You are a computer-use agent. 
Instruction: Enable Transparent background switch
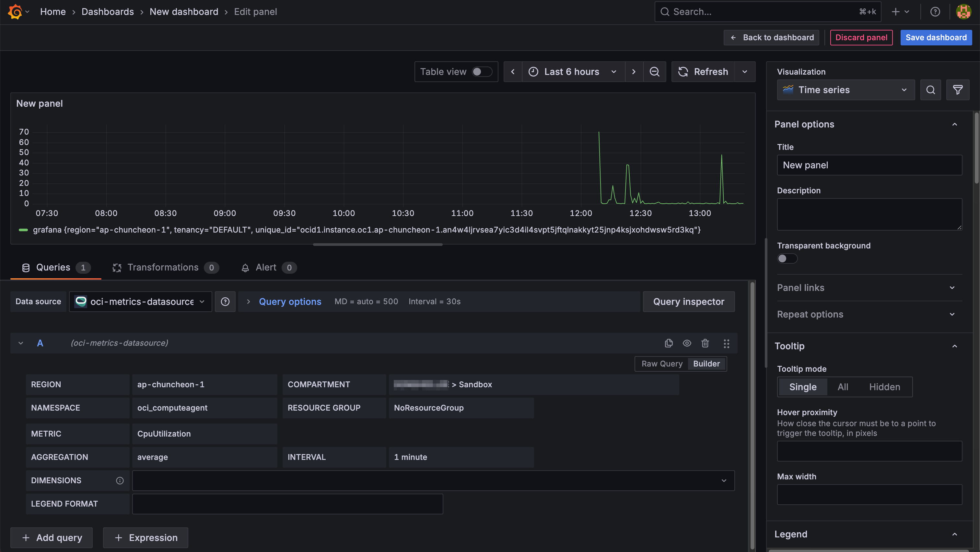[787, 258]
